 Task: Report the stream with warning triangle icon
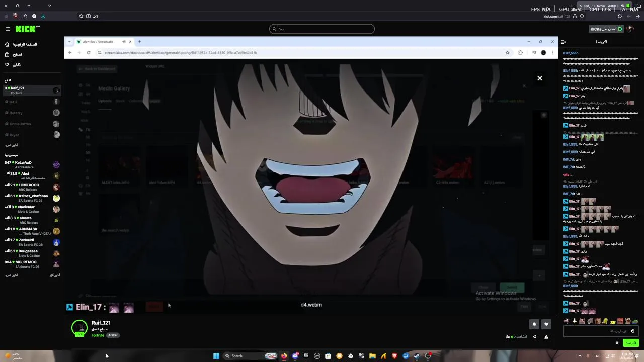tap(546, 337)
